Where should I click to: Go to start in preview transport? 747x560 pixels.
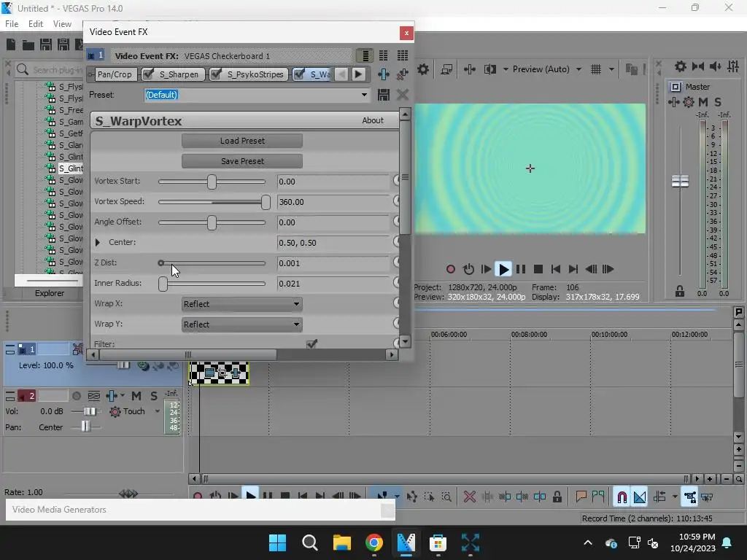[x=555, y=270]
